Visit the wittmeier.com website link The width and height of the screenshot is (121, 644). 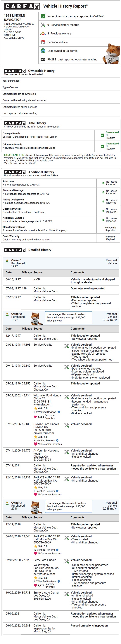(x=42, y=405)
